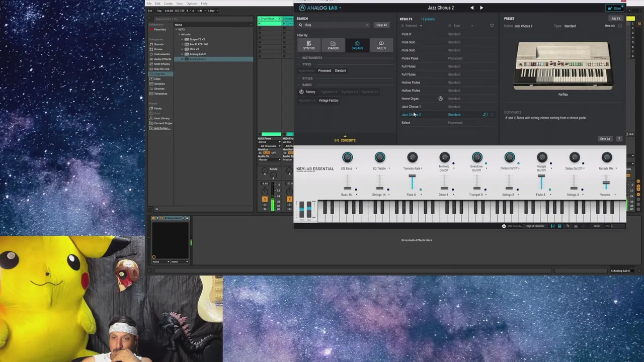
Task: Adjust the Volume fader
Action: coord(606,184)
